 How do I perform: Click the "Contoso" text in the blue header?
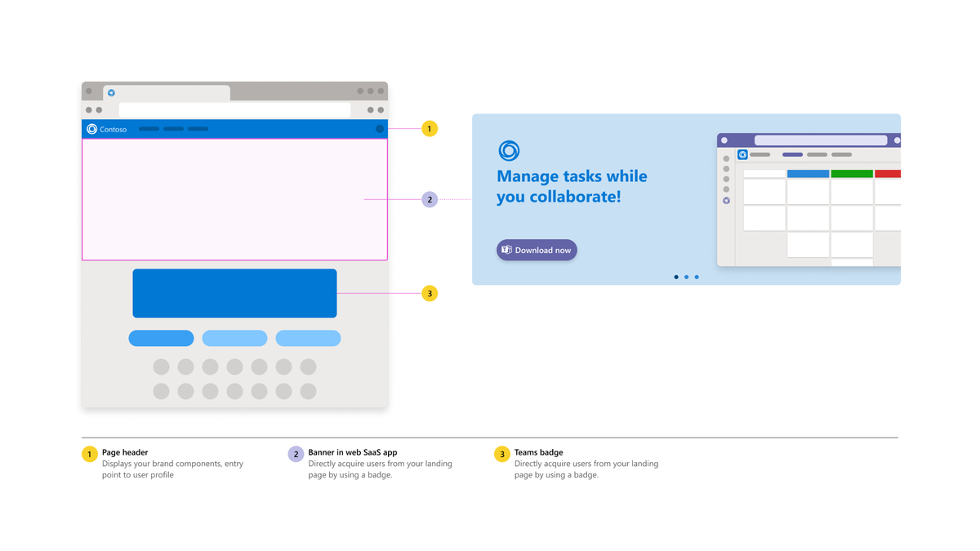click(113, 129)
